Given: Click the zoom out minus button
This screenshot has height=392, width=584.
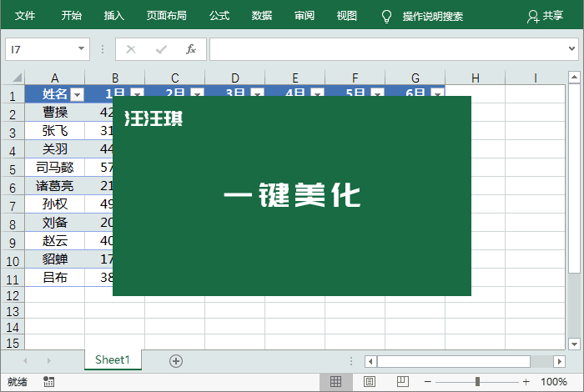Looking at the screenshot, I should (427, 382).
